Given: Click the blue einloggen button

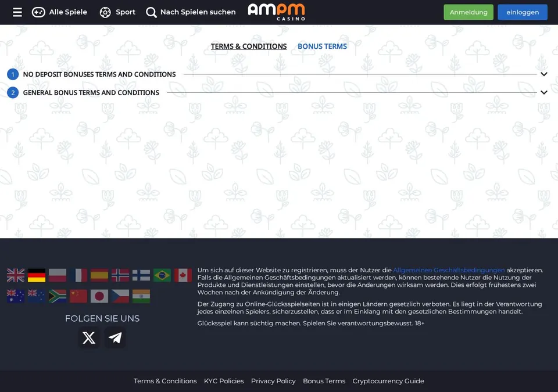Looking at the screenshot, I should 523,12.
